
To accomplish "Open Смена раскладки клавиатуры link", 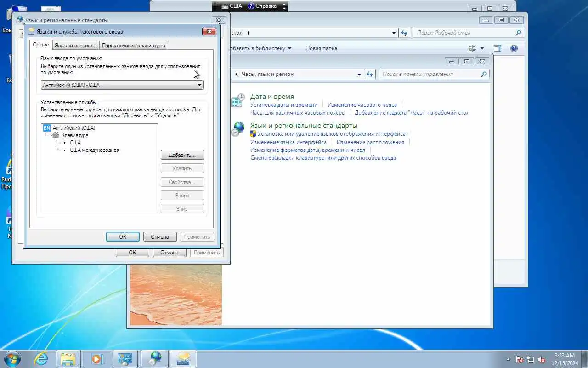I will [x=323, y=158].
